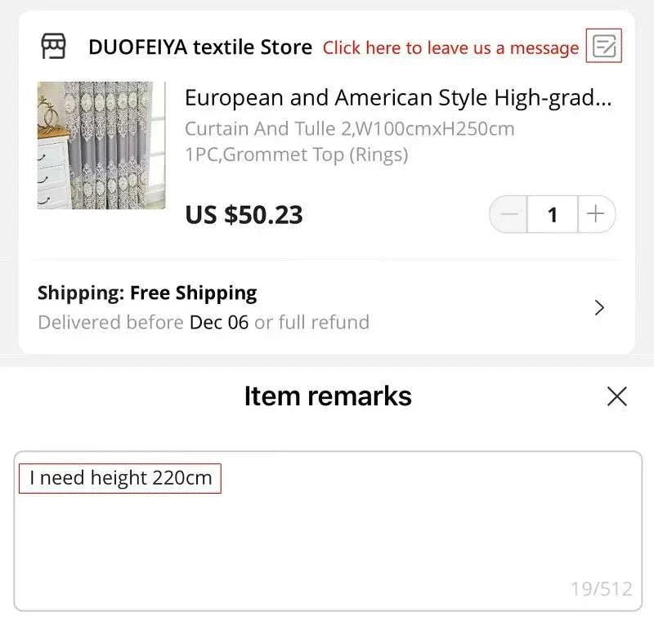Open the curtain product thumbnail
Screen dimensions: 654x644
click(x=101, y=145)
